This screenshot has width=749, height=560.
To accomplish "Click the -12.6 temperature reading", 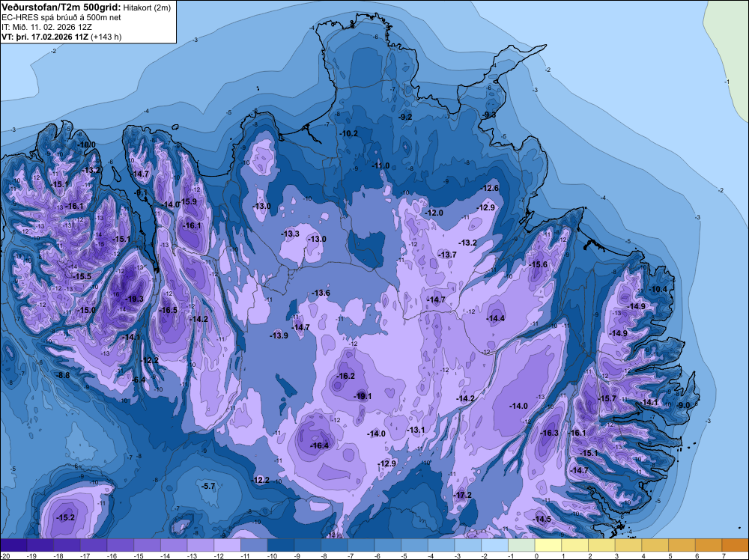I will click(x=490, y=188).
